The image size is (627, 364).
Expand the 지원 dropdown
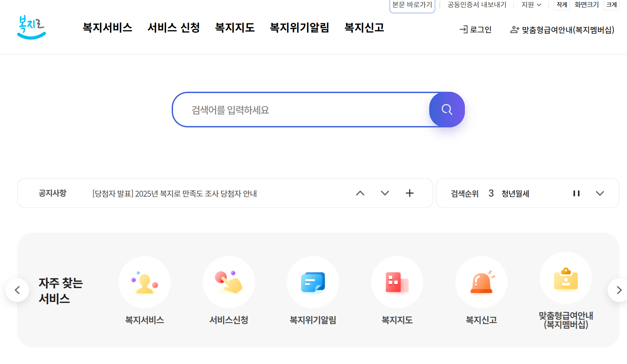530,5
